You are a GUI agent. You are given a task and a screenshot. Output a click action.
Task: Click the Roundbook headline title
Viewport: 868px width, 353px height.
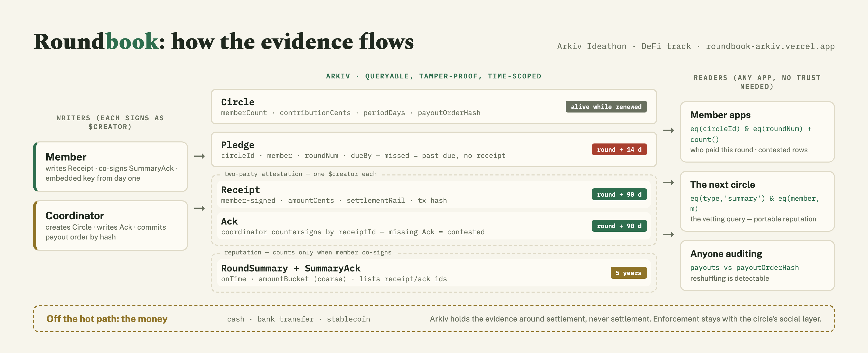tap(223, 42)
